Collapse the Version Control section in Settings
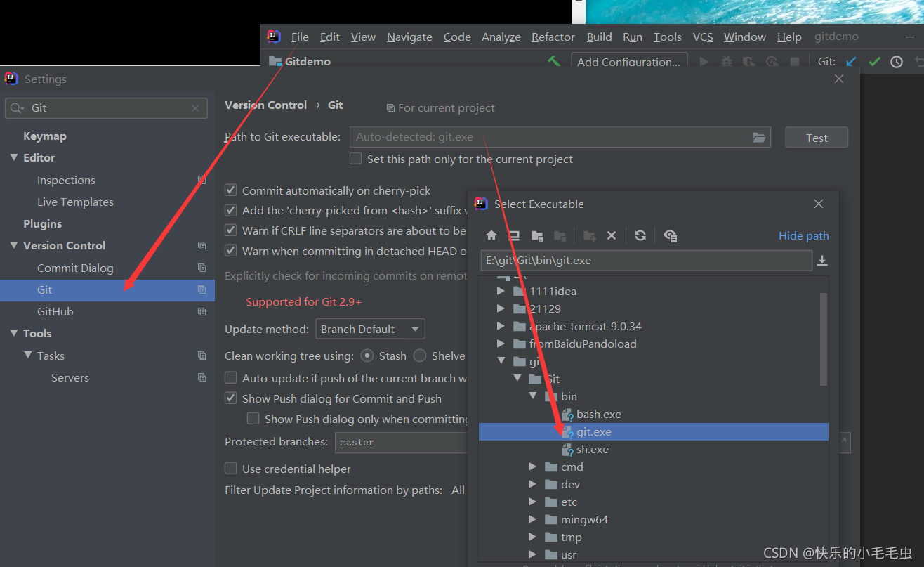Screen dimensions: 924x567 click(x=14, y=245)
